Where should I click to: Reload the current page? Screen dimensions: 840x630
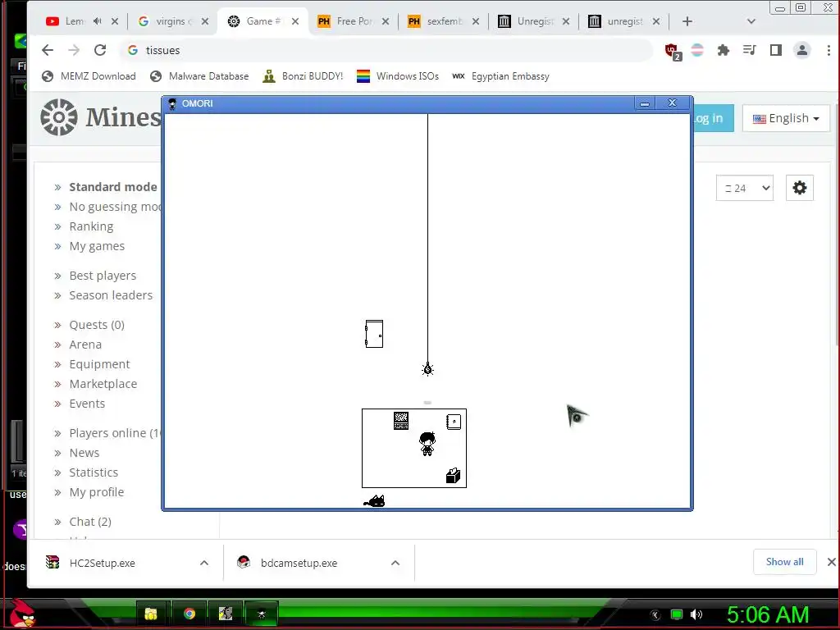point(99,50)
